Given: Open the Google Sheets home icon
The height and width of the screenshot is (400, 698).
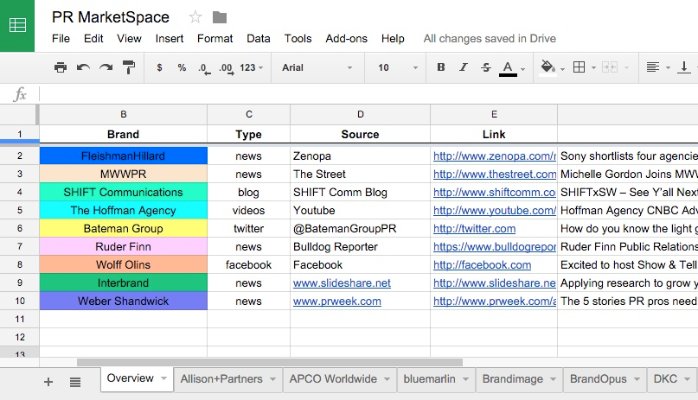Looking at the screenshot, I should [x=17, y=25].
